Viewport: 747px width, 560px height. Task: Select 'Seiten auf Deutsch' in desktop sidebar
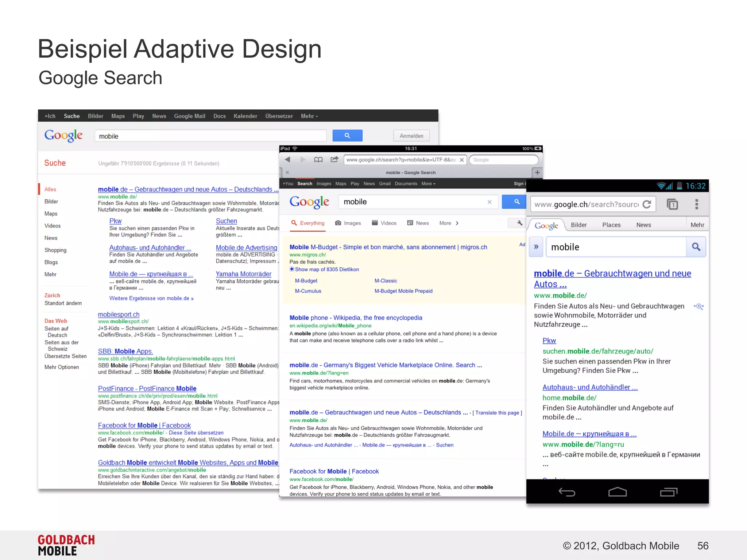[x=57, y=332]
